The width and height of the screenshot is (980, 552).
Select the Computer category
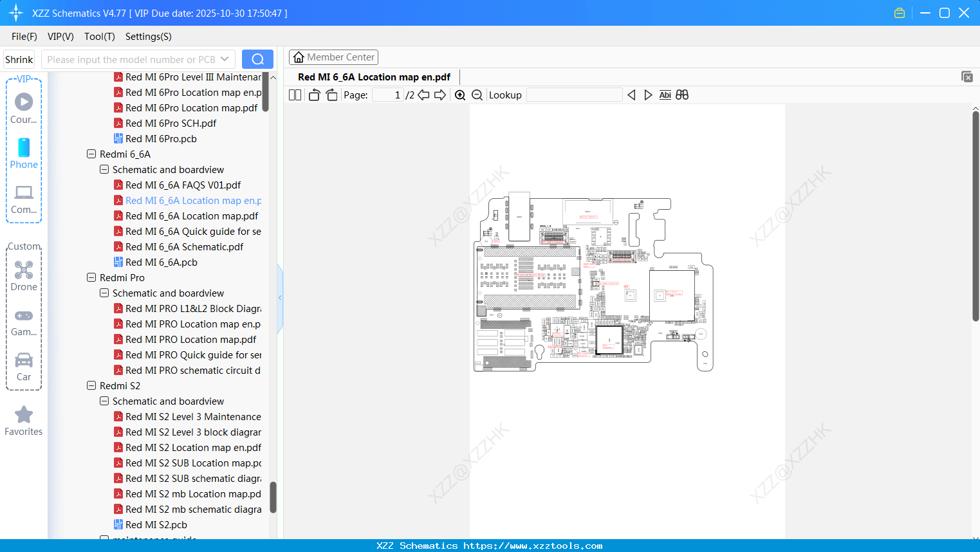pos(24,199)
